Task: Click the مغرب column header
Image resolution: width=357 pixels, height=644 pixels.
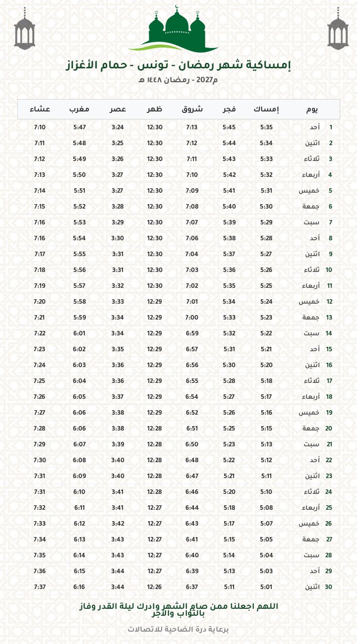Action: (79, 109)
